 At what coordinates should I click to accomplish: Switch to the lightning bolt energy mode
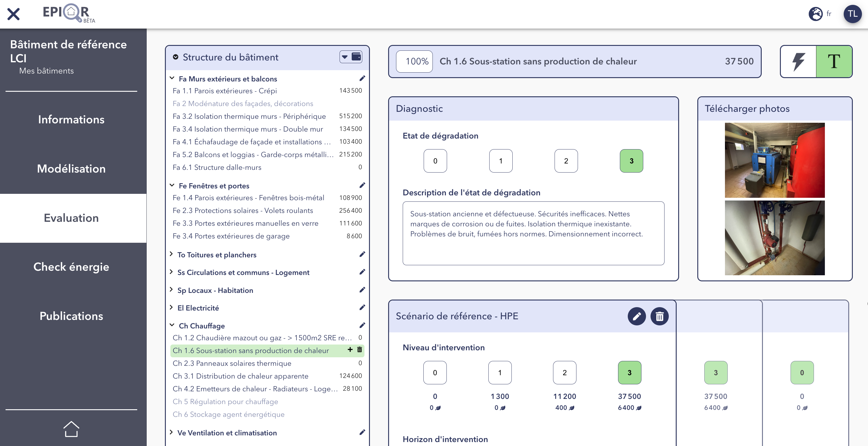click(798, 61)
